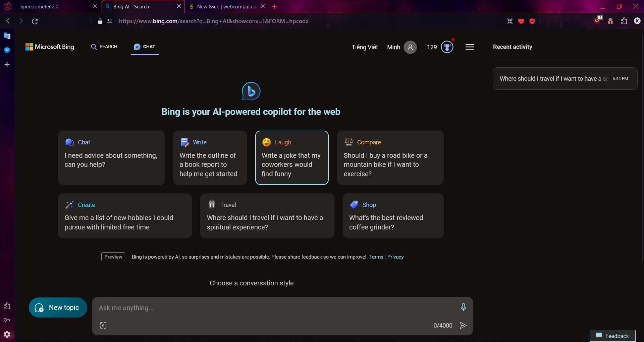Open Messenger from the left sidebar
This screenshot has height=342, width=644.
point(7,50)
